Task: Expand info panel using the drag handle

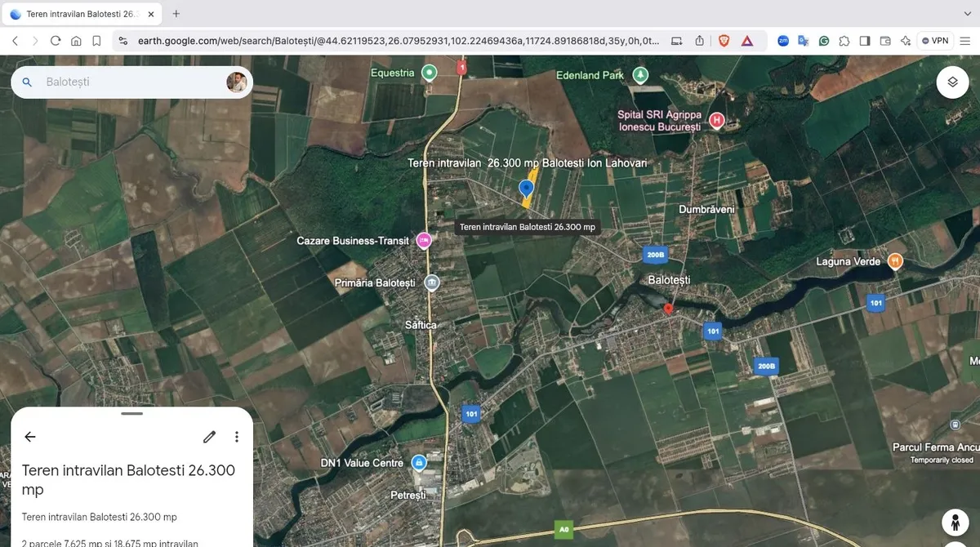Action: [x=131, y=414]
